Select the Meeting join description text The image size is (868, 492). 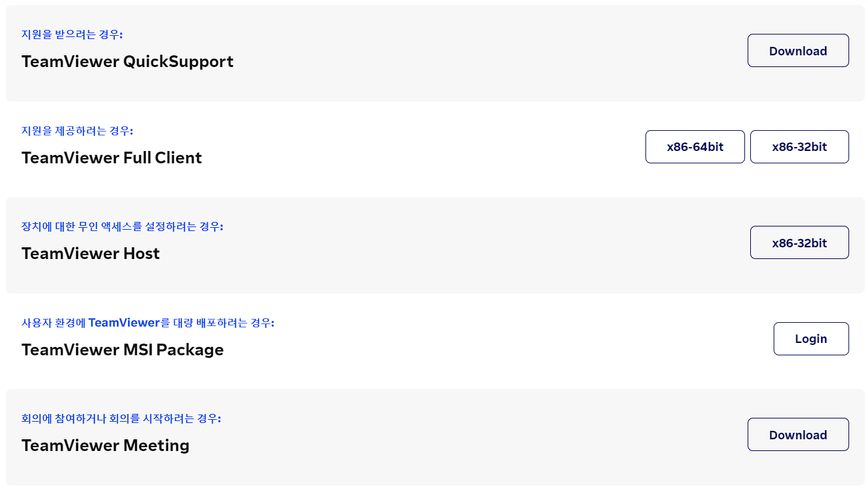point(120,418)
